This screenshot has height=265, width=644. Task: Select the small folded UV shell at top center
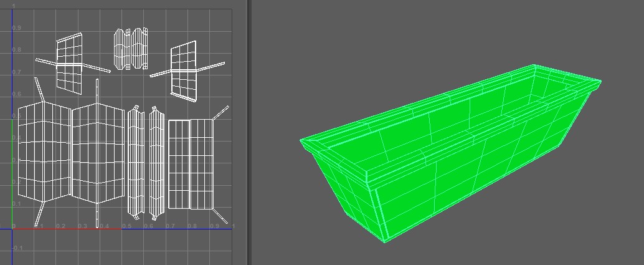pyautogui.click(x=131, y=49)
